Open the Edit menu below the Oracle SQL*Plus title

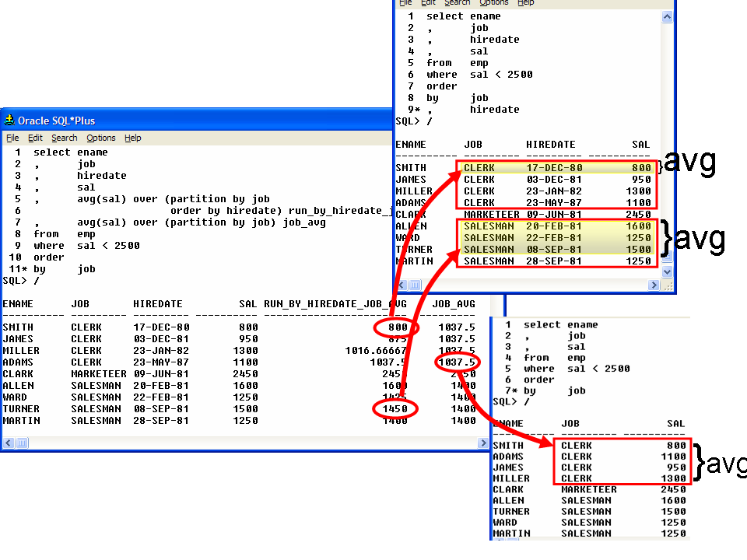[35, 138]
